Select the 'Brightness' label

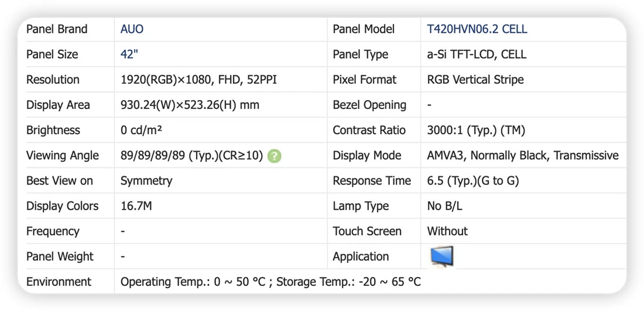[x=53, y=130]
